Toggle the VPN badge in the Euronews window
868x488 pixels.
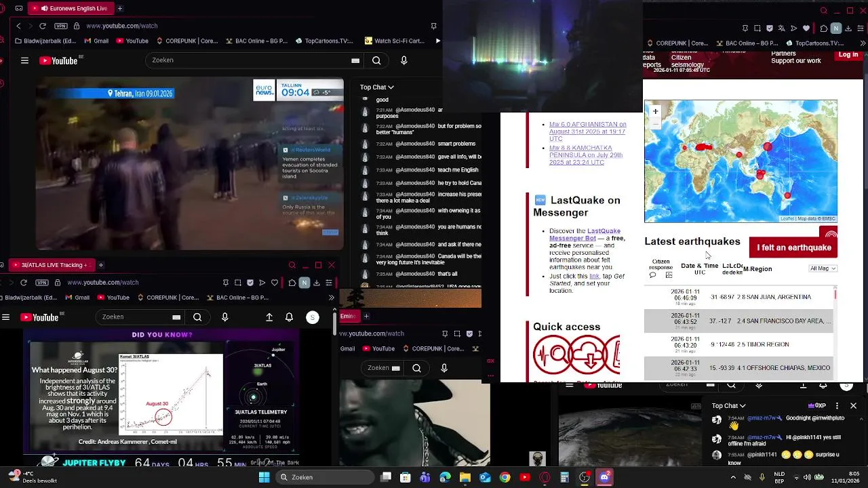(x=61, y=26)
